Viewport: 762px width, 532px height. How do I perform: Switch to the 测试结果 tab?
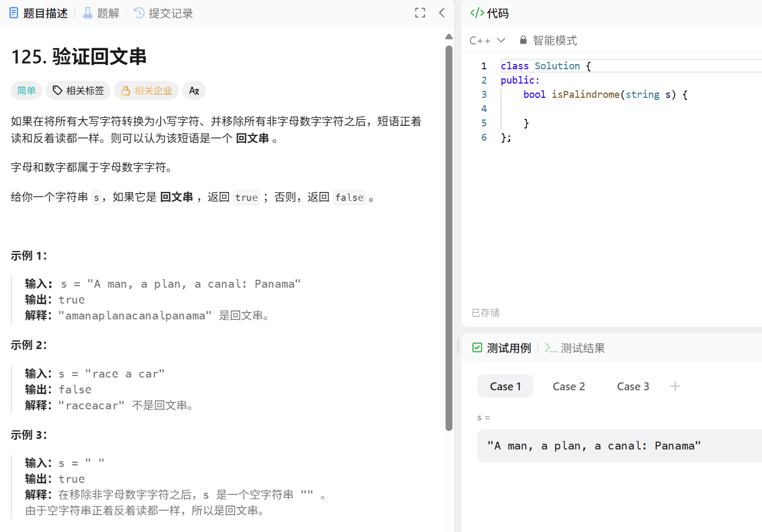[x=575, y=348]
